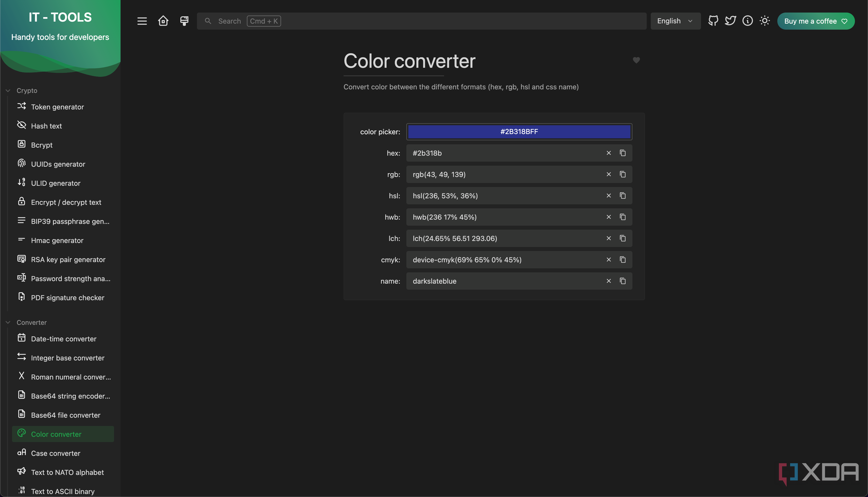
Task: Go to the home page icon
Action: [163, 21]
